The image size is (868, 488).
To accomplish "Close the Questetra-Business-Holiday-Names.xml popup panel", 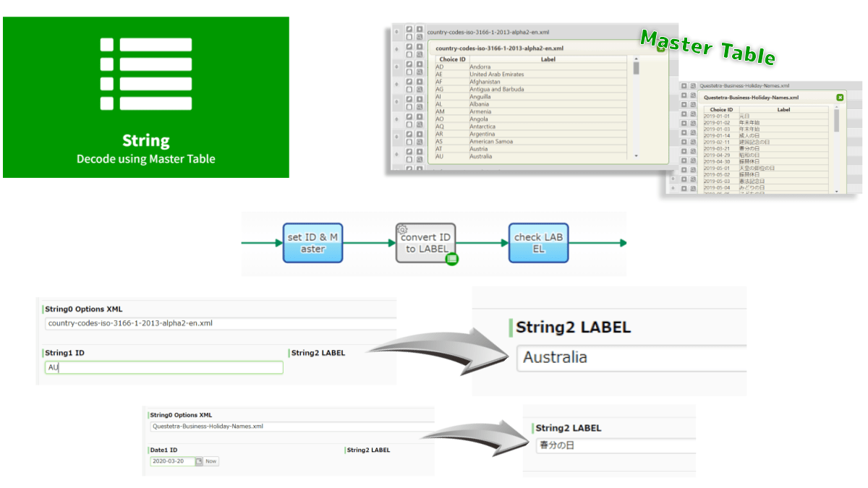I will (841, 97).
